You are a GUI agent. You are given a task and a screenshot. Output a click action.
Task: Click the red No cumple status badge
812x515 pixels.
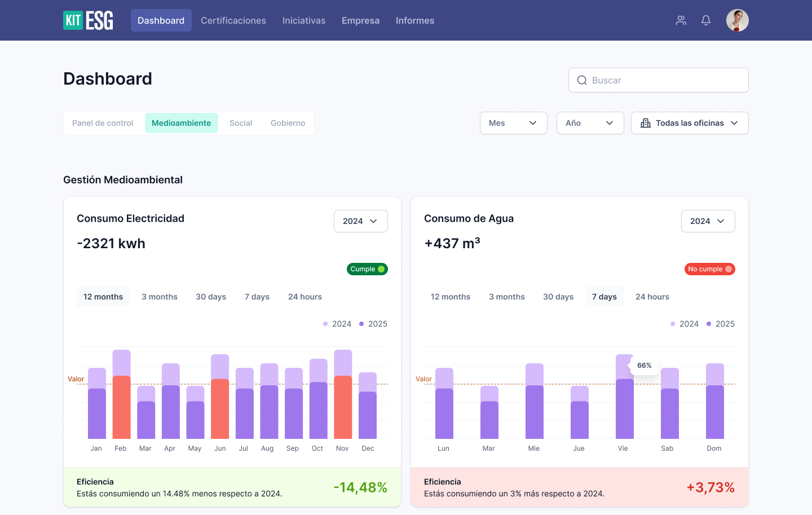click(709, 269)
